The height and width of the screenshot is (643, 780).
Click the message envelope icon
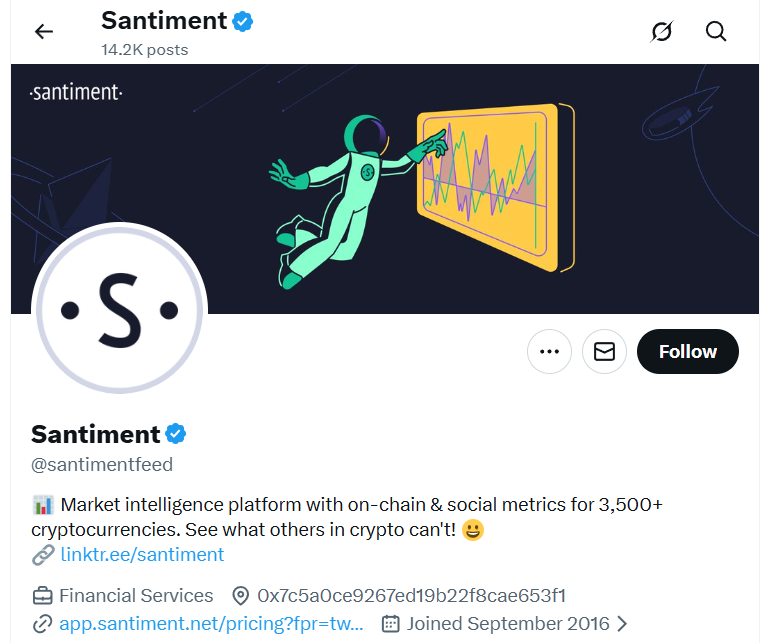click(604, 351)
